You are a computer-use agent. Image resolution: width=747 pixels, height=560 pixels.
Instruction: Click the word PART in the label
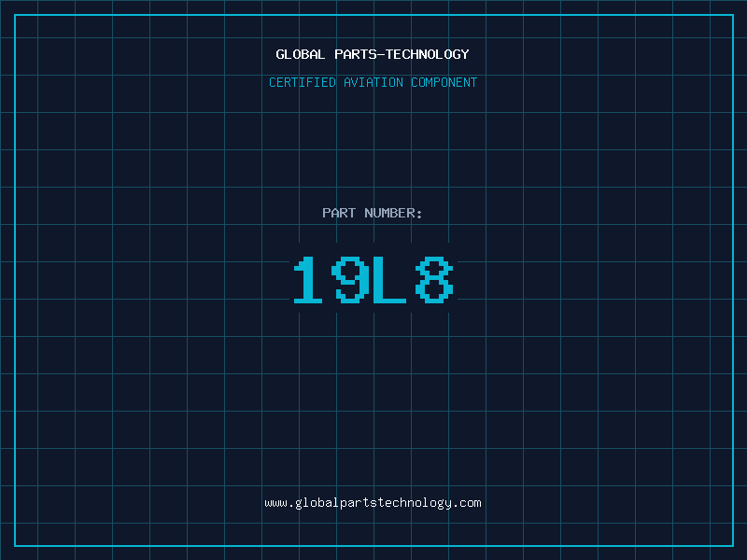tap(339, 213)
